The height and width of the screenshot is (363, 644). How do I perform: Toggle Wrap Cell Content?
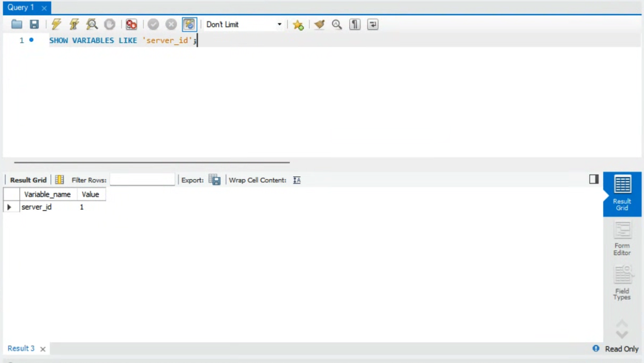(x=297, y=180)
